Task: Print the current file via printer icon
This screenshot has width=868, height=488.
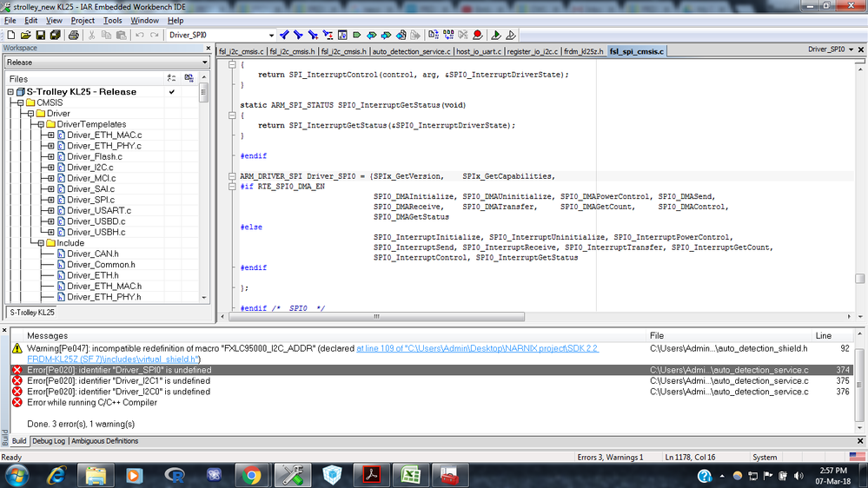Action: pyautogui.click(x=73, y=35)
